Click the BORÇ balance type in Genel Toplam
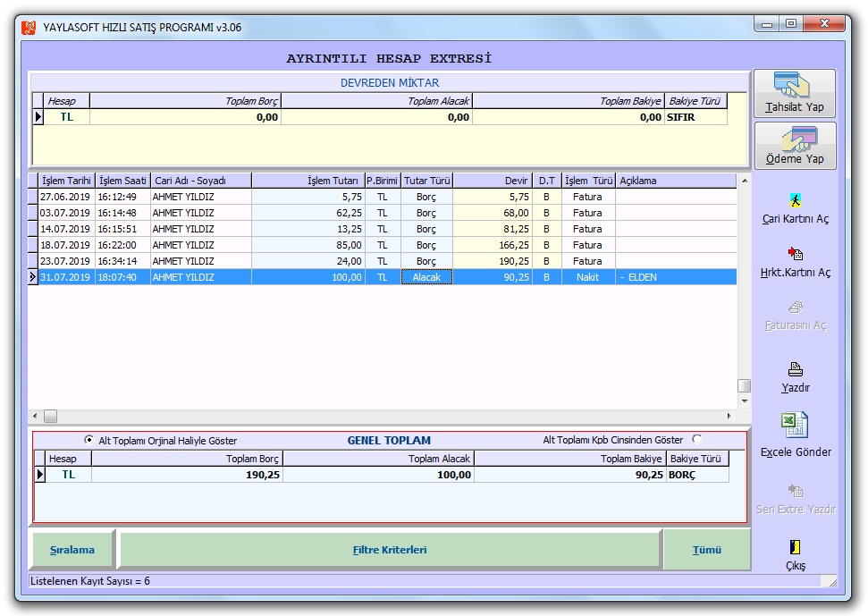The height and width of the screenshot is (616, 868). [697, 475]
